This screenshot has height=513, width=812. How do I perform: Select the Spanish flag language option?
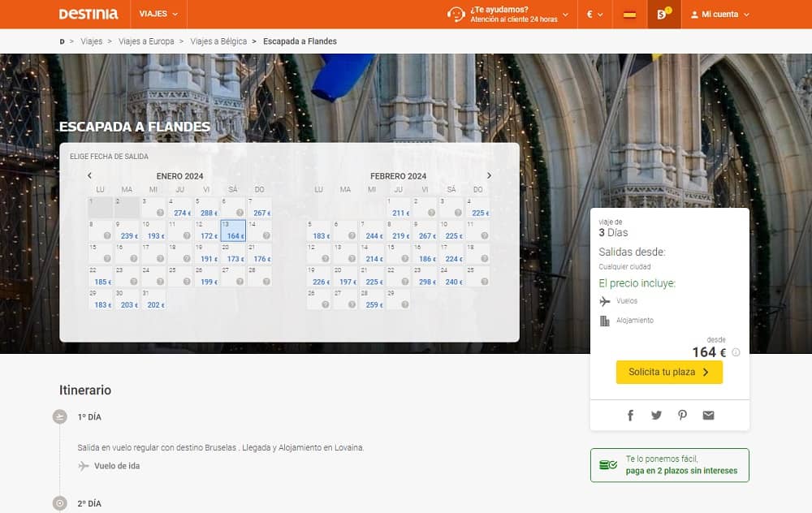pos(630,14)
